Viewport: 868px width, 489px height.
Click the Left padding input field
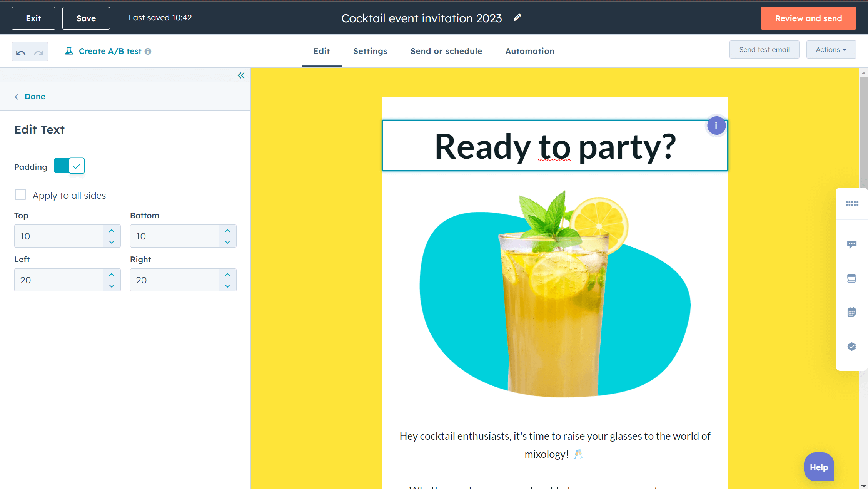click(59, 280)
